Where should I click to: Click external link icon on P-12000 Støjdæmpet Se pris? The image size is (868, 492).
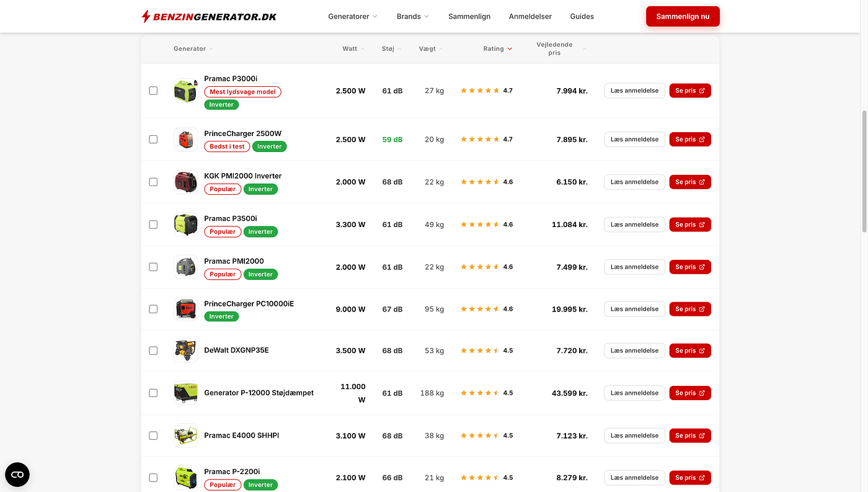point(702,393)
